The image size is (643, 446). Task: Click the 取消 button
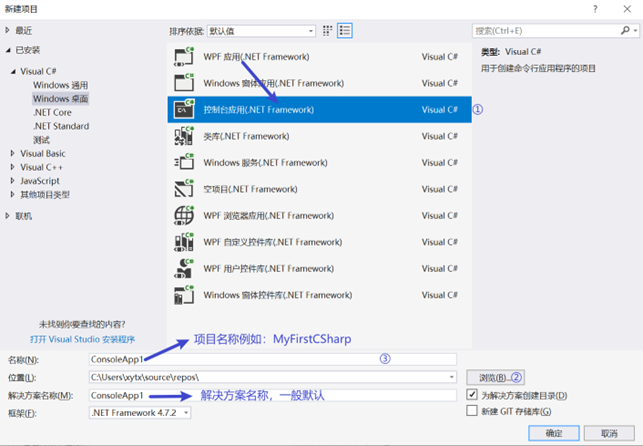[x=609, y=433]
